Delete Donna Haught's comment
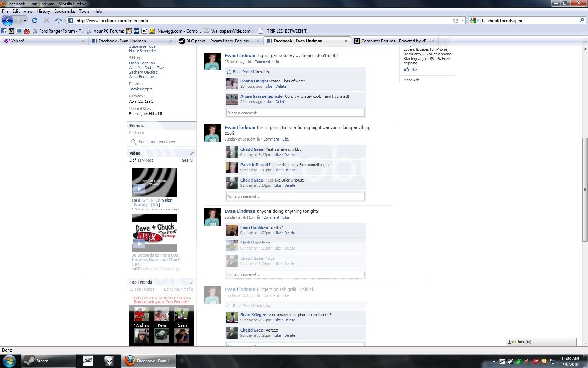 tap(281, 86)
